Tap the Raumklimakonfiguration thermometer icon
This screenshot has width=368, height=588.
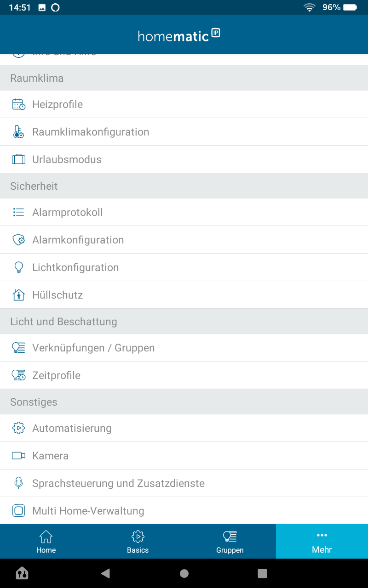click(x=18, y=132)
